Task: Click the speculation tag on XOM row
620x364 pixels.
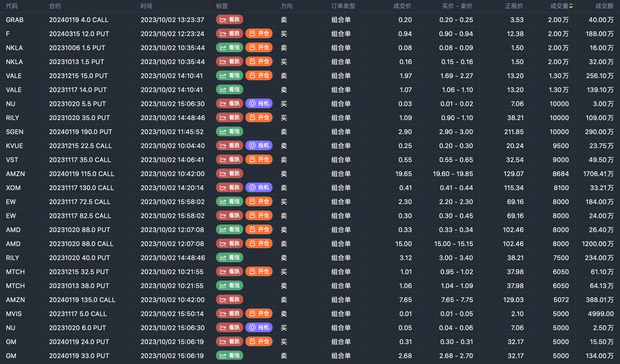Action: pyautogui.click(x=259, y=188)
